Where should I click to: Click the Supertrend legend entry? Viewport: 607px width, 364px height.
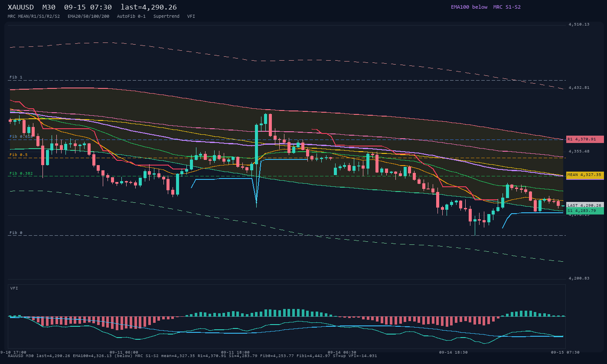pyautogui.click(x=166, y=16)
